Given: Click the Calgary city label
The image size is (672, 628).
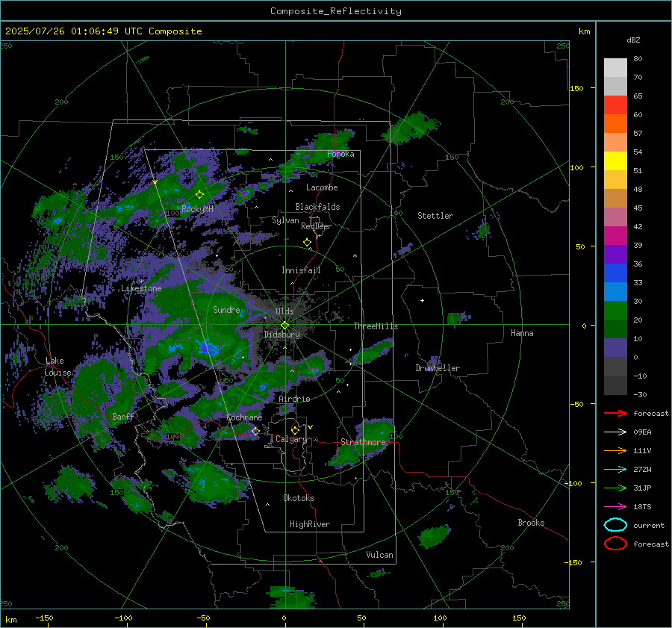Looking at the screenshot, I should coord(291,439).
